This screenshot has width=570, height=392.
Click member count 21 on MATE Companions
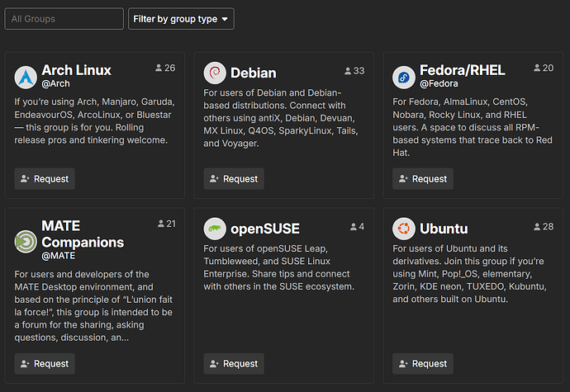tap(171, 224)
